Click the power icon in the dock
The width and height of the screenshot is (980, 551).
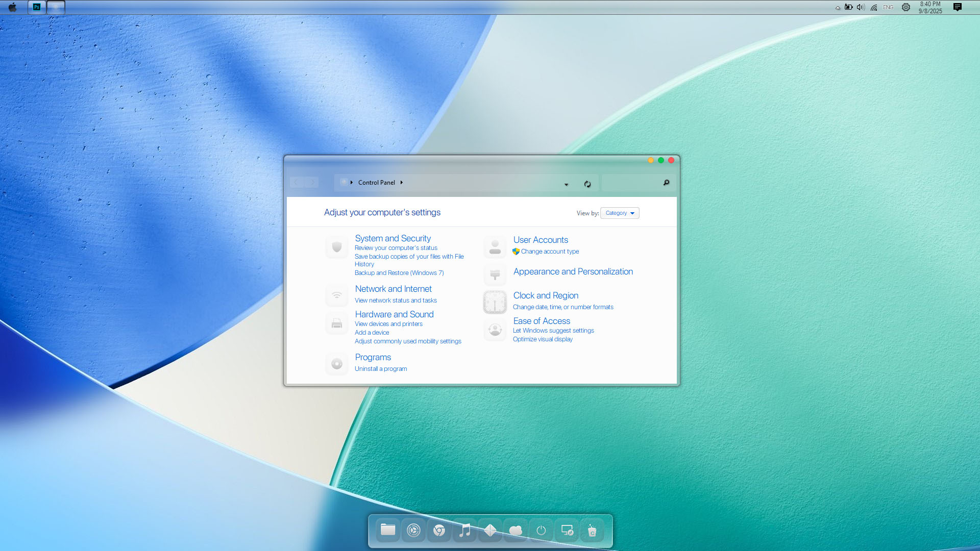(541, 531)
